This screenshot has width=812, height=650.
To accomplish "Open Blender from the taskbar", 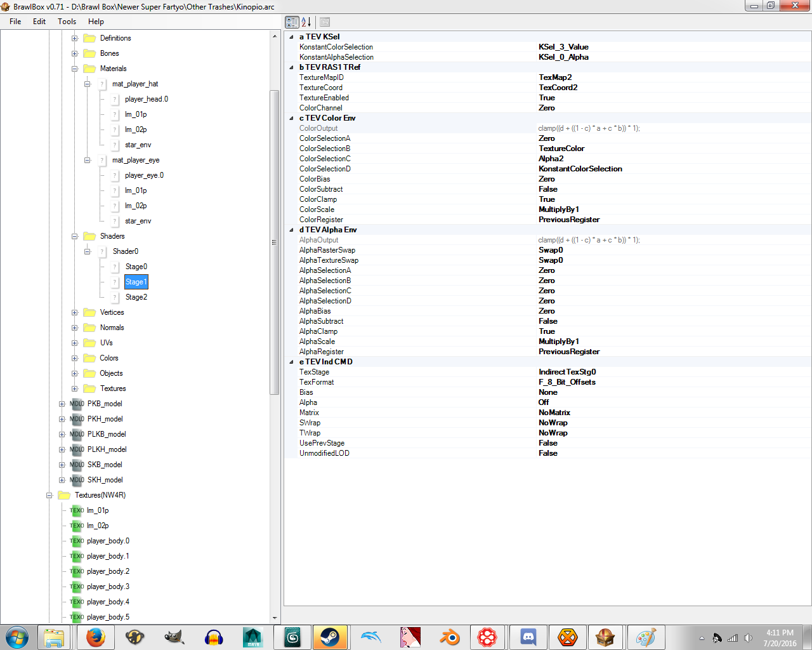I will 449,637.
